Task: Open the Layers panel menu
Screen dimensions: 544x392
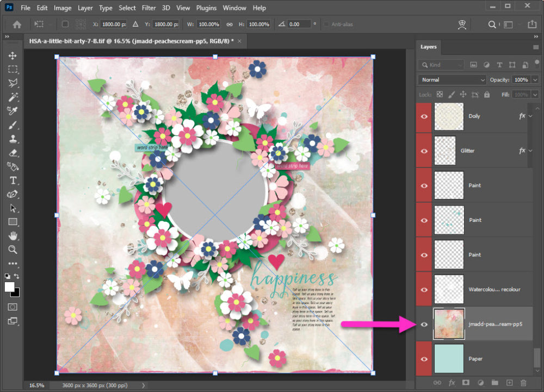Action: click(536, 47)
